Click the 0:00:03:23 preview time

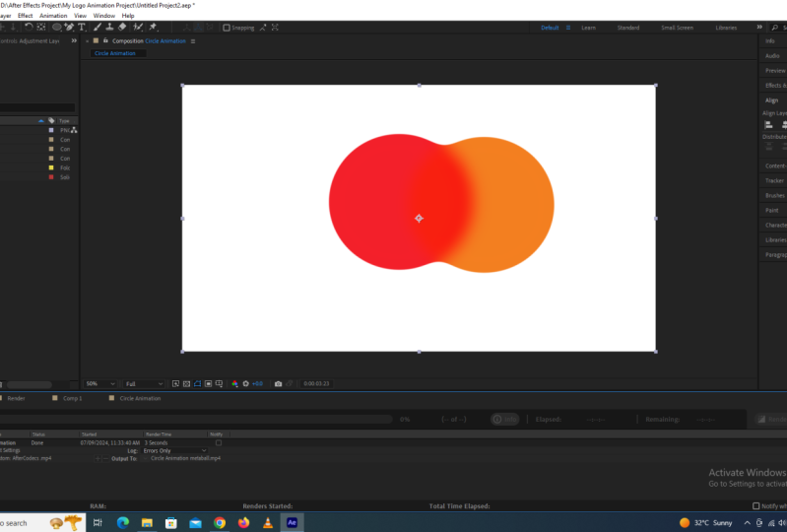(316, 384)
